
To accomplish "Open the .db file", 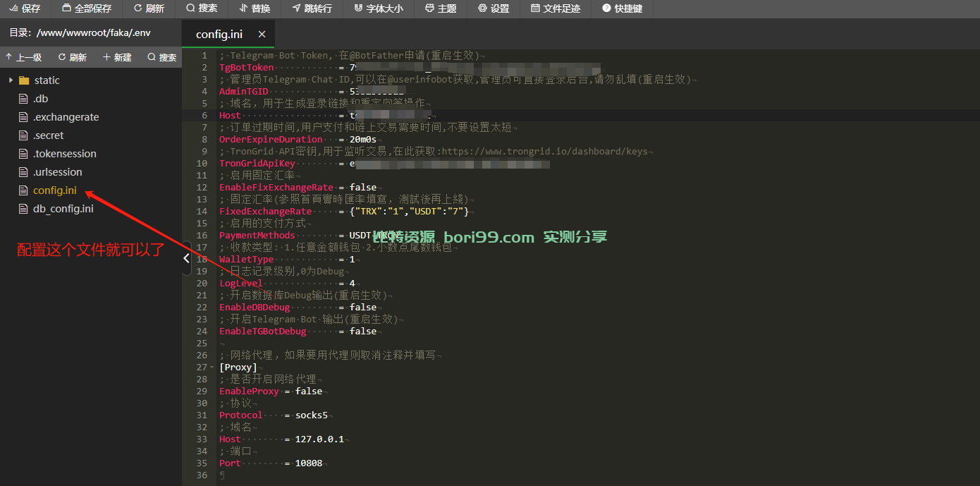I will (x=40, y=99).
